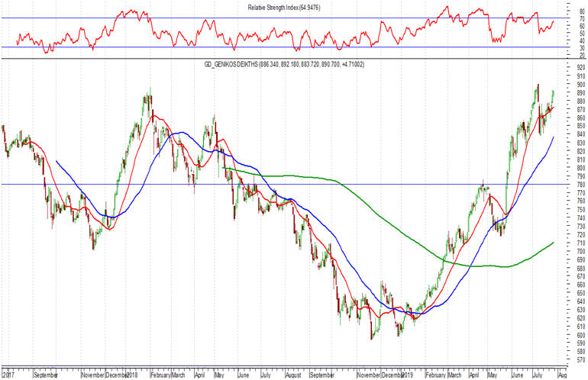Screen dimensions: 588x380
Task: Click the 850 price axis label
Action: pyautogui.click(x=581, y=127)
